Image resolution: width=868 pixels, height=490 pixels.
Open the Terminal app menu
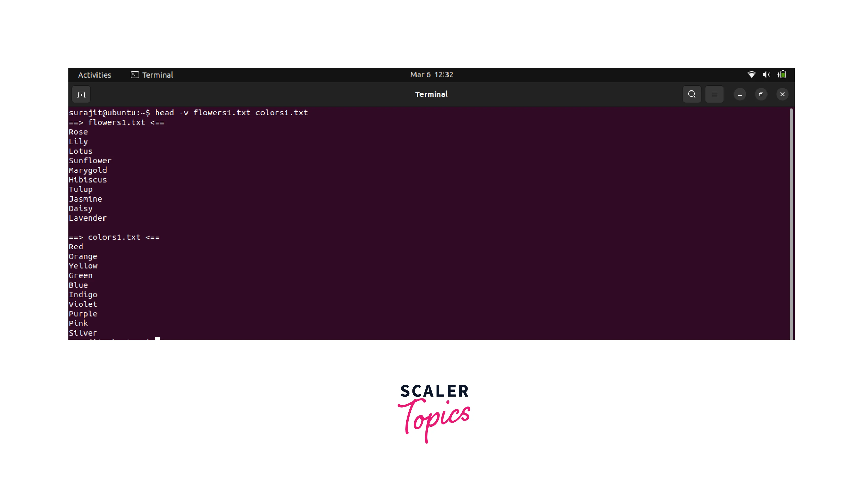pos(157,75)
